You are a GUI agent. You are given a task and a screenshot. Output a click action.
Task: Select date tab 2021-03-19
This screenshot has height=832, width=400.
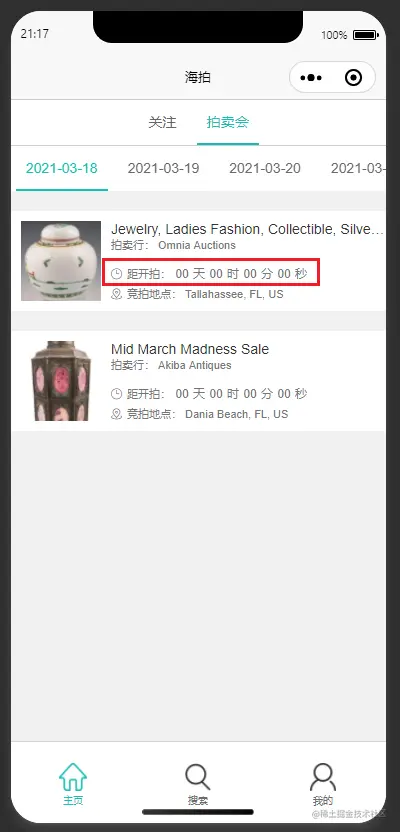point(163,168)
